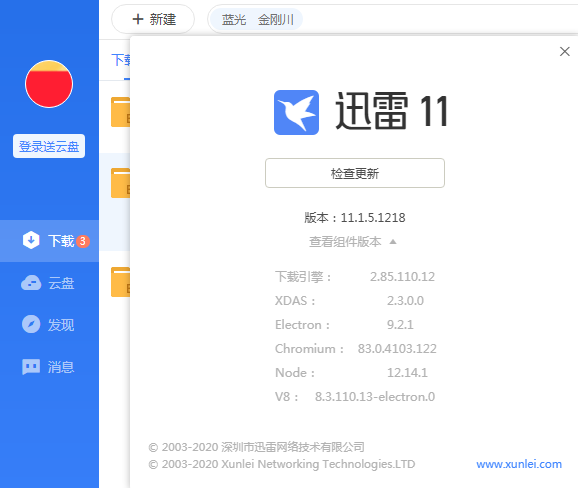
Task: Click the Node version 12.14.1
Action: click(407, 373)
